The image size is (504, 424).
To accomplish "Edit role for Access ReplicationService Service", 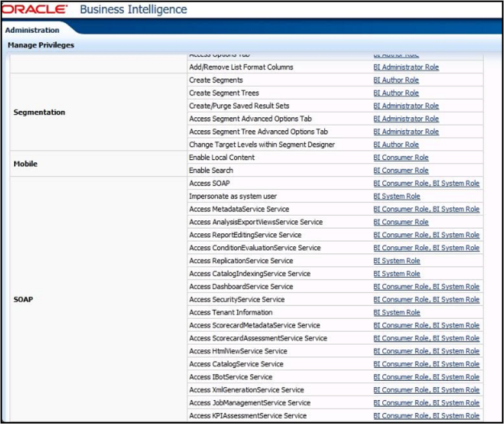I will [x=396, y=260].
